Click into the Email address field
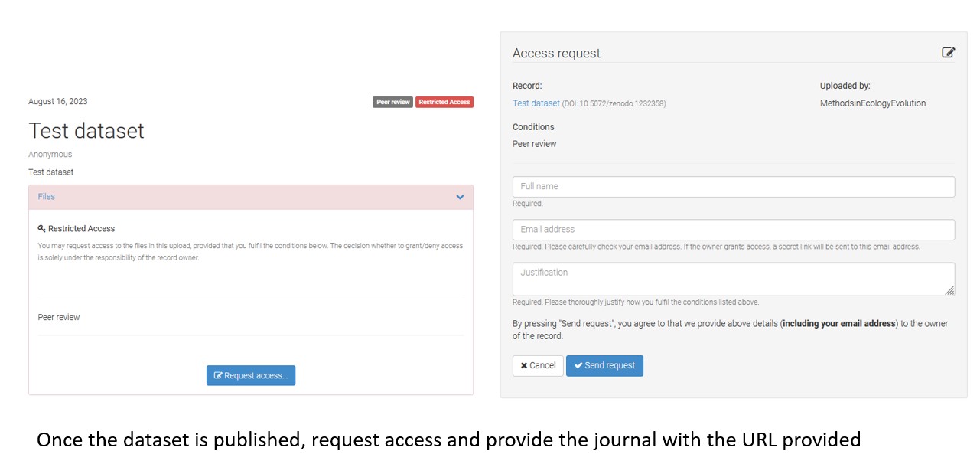Viewport: 980px width, 474px height. click(x=733, y=230)
